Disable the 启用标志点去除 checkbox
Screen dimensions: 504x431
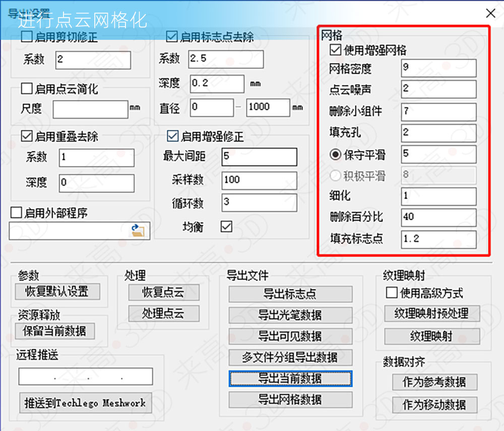[x=170, y=37]
